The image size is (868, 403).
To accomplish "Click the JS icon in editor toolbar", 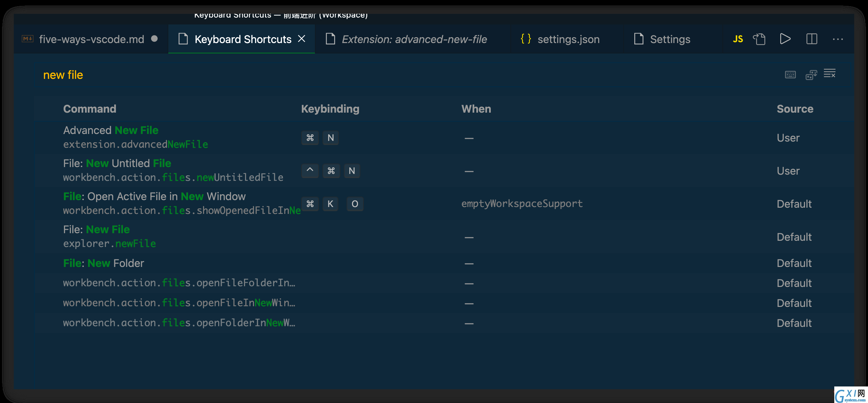I will click(738, 39).
